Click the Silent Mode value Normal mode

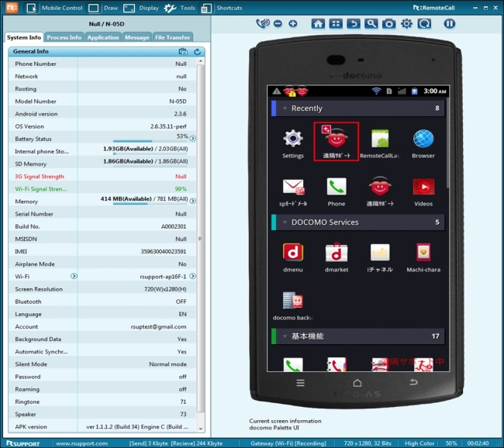click(167, 364)
